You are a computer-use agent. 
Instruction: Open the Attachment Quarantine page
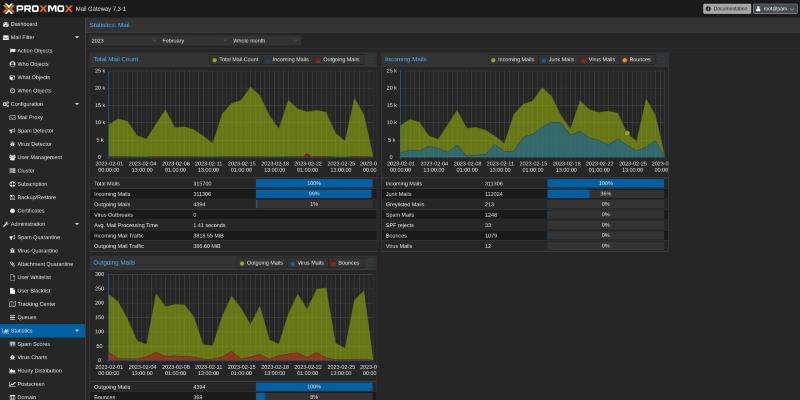click(45, 263)
